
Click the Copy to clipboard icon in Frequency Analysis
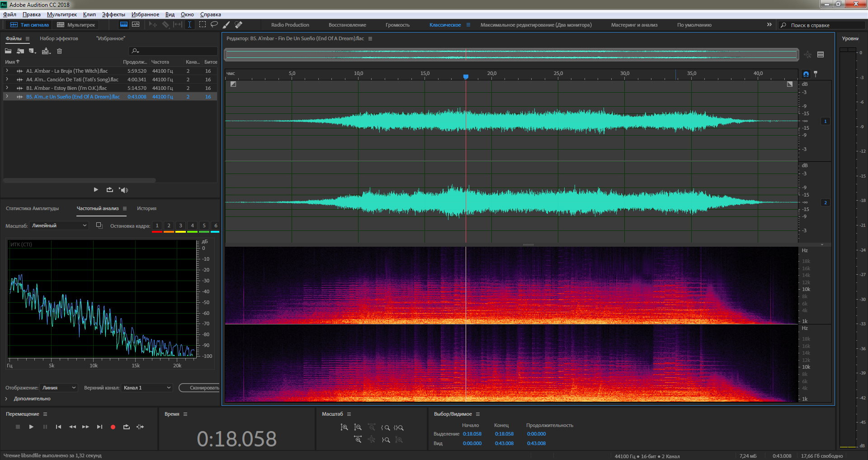99,225
